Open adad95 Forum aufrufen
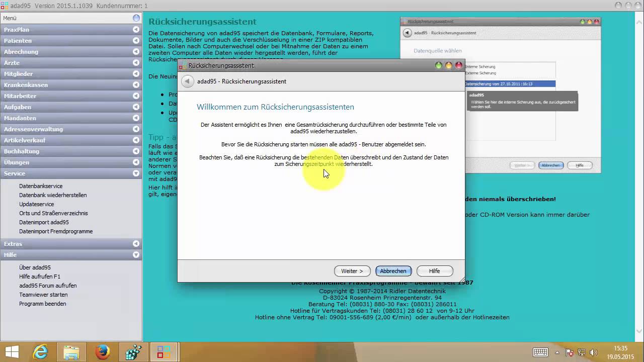The height and width of the screenshot is (362, 644). coord(48,286)
